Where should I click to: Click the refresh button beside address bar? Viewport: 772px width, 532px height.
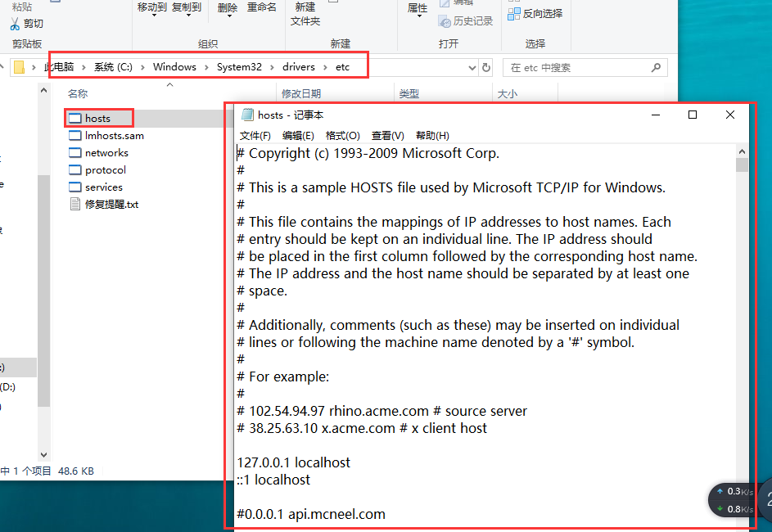(x=486, y=68)
